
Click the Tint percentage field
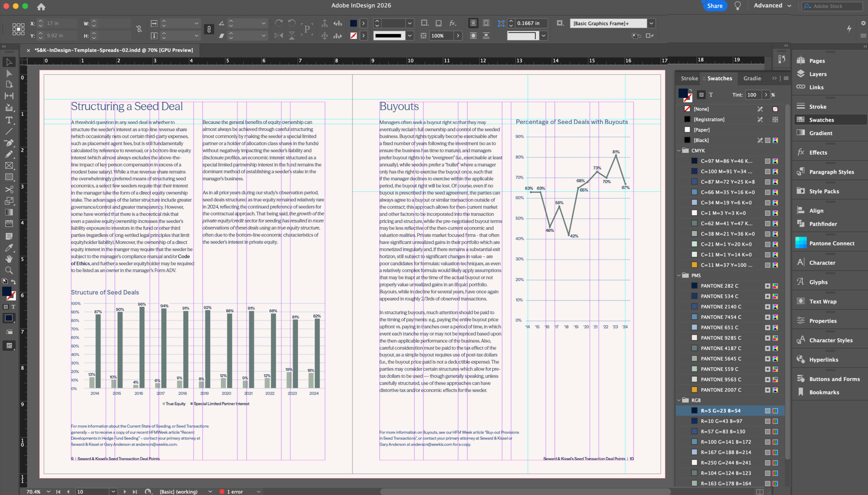click(753, 95)
